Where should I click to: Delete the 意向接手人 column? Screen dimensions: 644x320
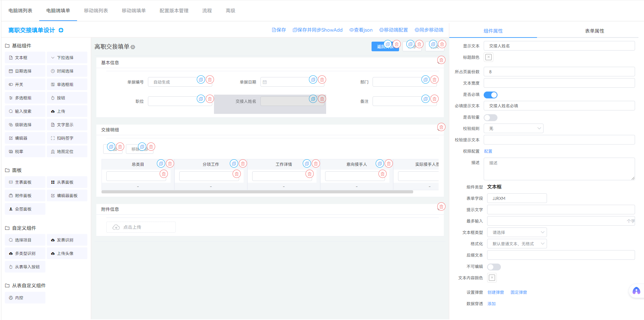[x=389, y=163]
